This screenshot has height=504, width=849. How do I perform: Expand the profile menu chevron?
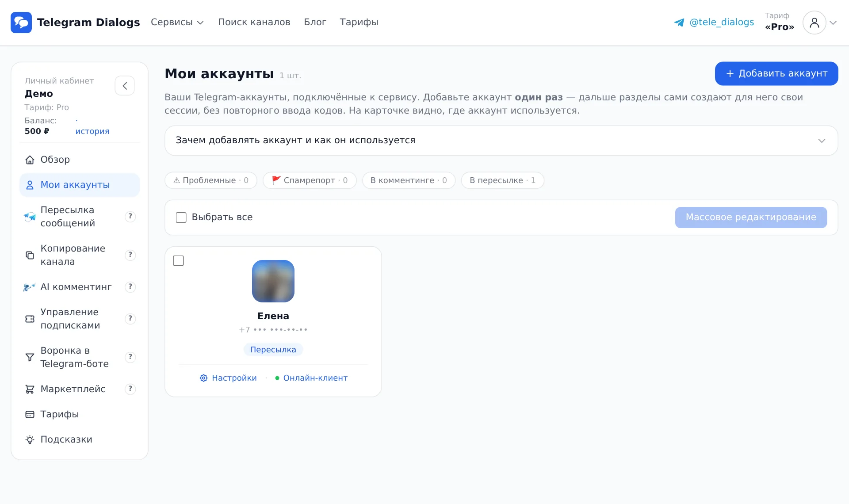[x=833, y=23]
